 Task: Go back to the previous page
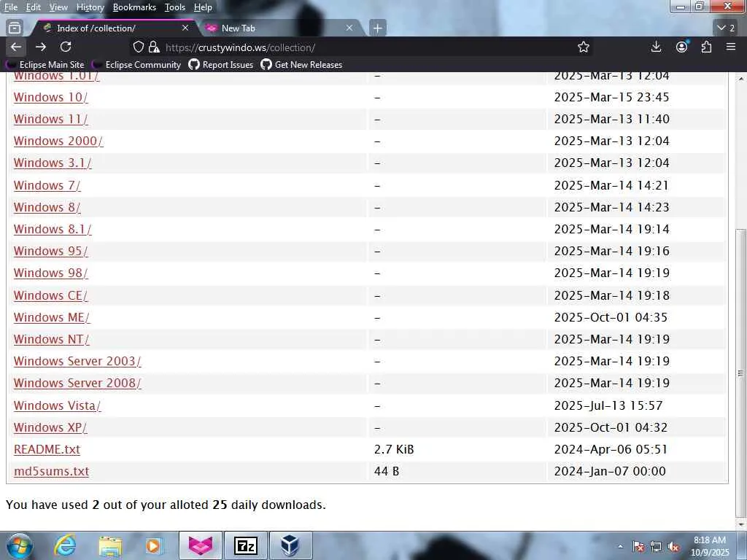click(x=16, y=47)
